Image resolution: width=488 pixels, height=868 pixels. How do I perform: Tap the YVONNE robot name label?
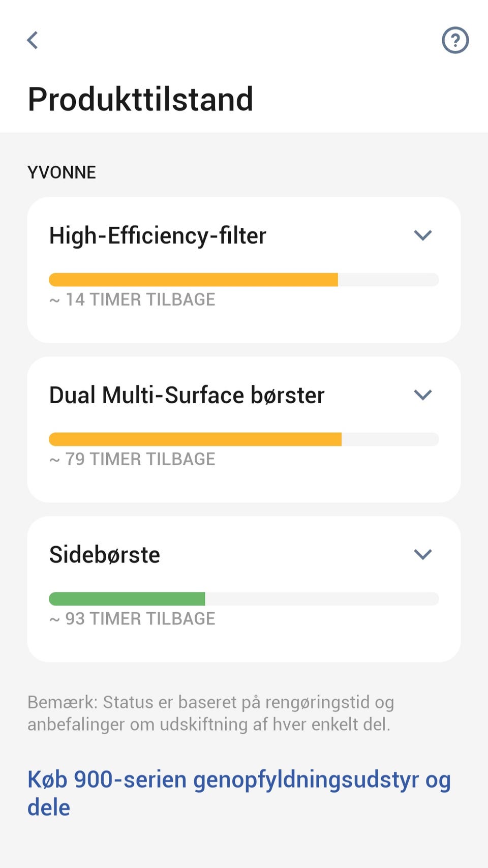pyautogui.click(x=62, y=172)
